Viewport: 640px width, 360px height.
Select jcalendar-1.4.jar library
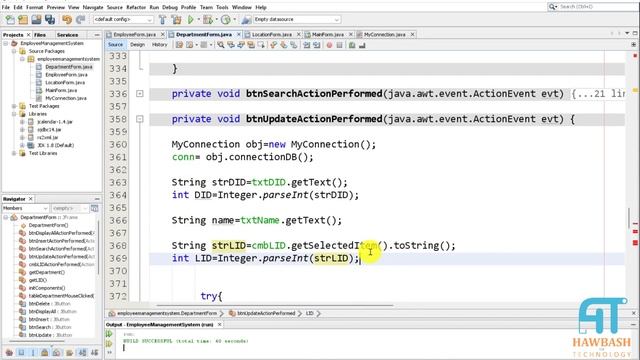pos(55,122)
